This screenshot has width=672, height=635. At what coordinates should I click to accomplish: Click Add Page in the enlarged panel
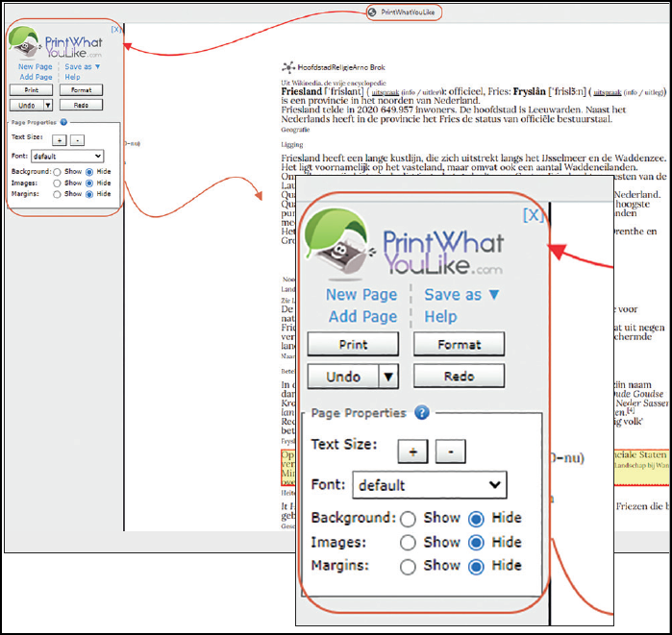(x=362, y=316)
